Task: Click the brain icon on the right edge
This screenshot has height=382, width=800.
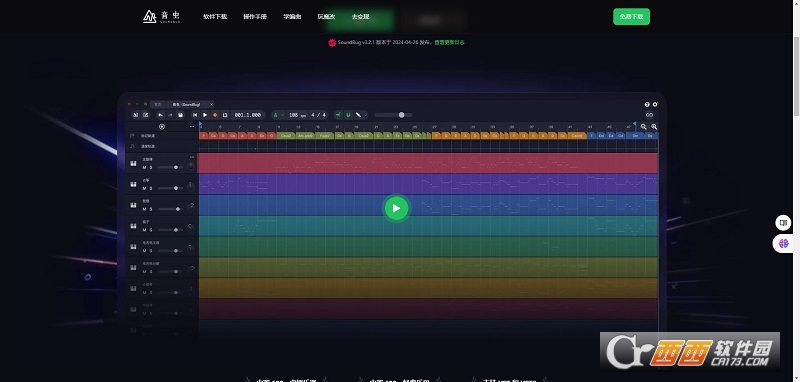Action: (x=783, y=243)
